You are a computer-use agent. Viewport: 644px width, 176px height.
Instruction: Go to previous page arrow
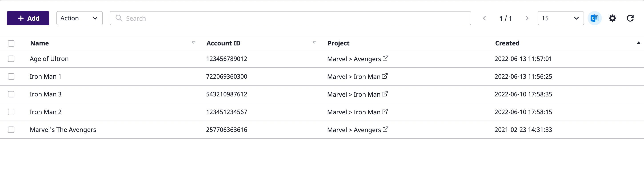484,18
